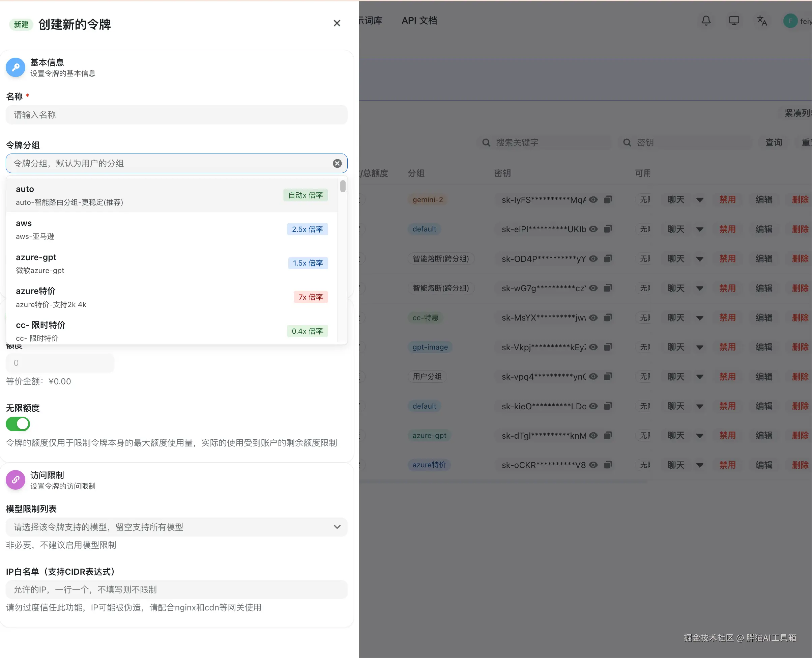
Task: Copy the sk-vpq4 key
Action: click(x=608, y=376)
